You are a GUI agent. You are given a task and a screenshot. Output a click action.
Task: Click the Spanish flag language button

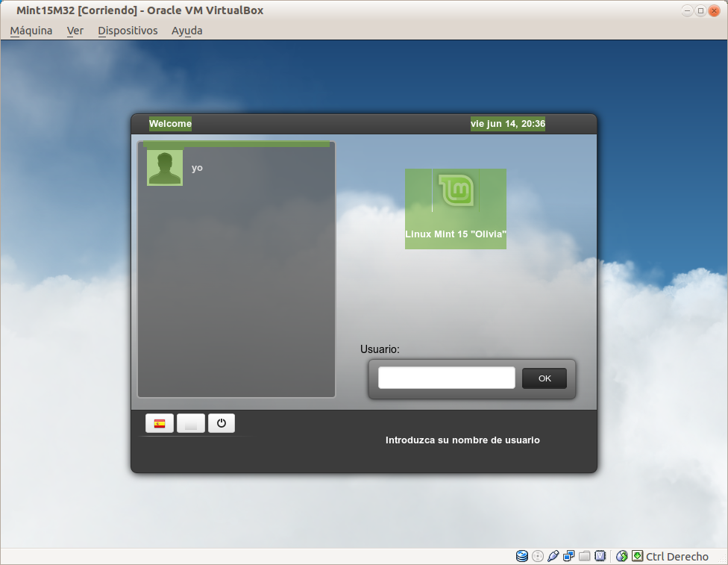click(x=160, y=424)
